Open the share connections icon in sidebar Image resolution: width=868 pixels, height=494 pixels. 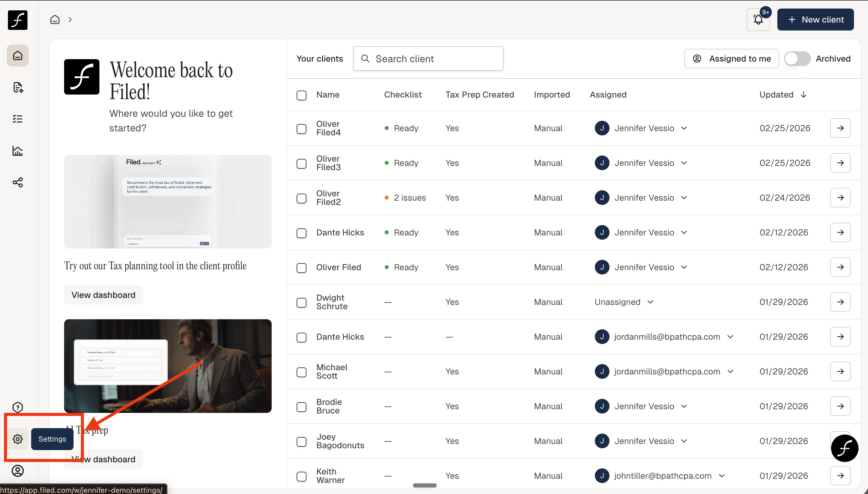[x=18, y=183]
